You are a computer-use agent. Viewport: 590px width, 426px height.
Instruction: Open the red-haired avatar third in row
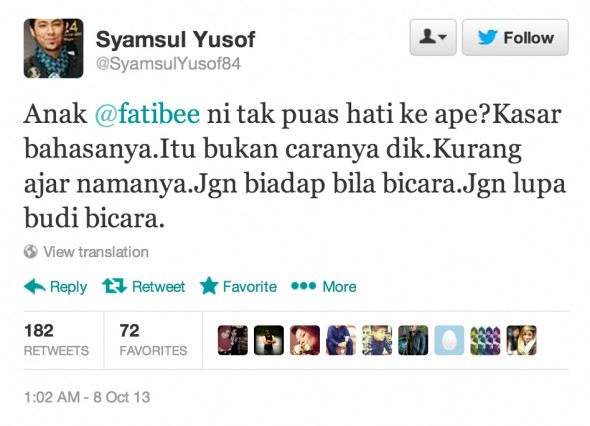tap(305, 340)
